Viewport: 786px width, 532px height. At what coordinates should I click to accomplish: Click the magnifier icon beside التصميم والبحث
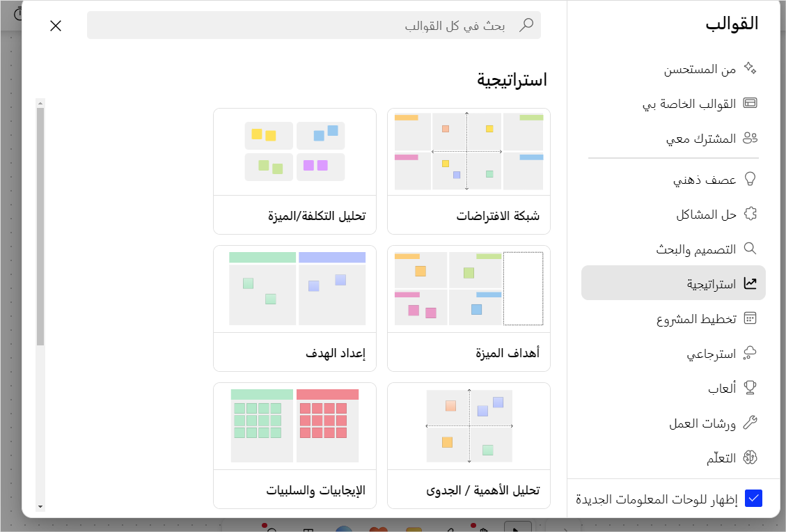pyautogui.click(x=750, y=248)
